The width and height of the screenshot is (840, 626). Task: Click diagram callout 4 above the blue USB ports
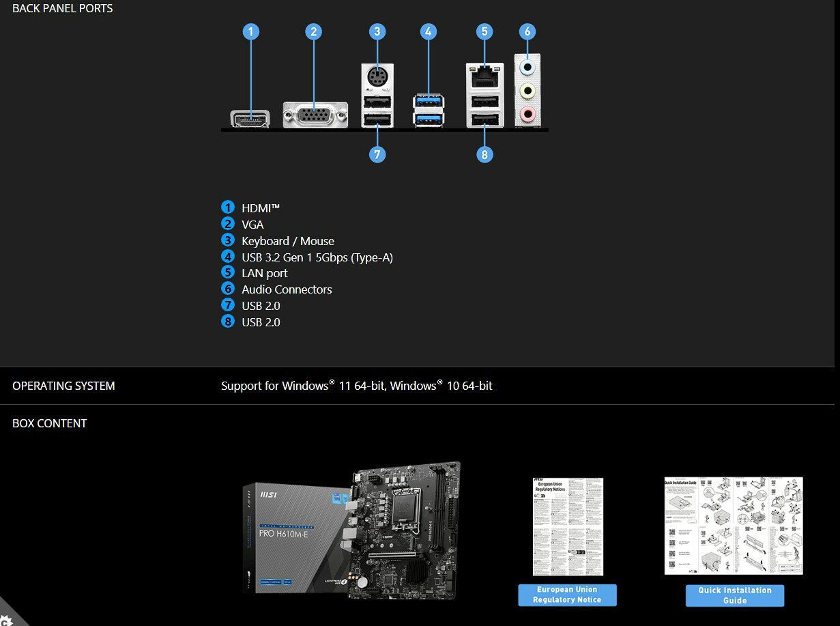coord(428,31)
